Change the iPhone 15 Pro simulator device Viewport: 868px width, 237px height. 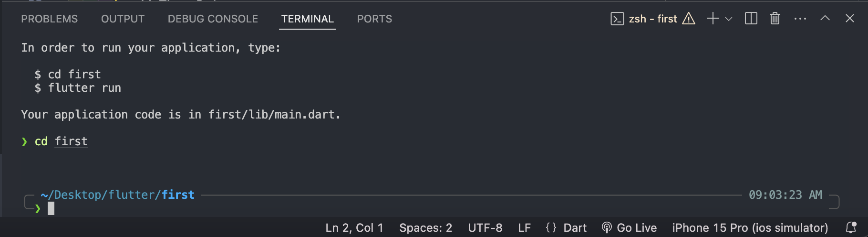750,227
